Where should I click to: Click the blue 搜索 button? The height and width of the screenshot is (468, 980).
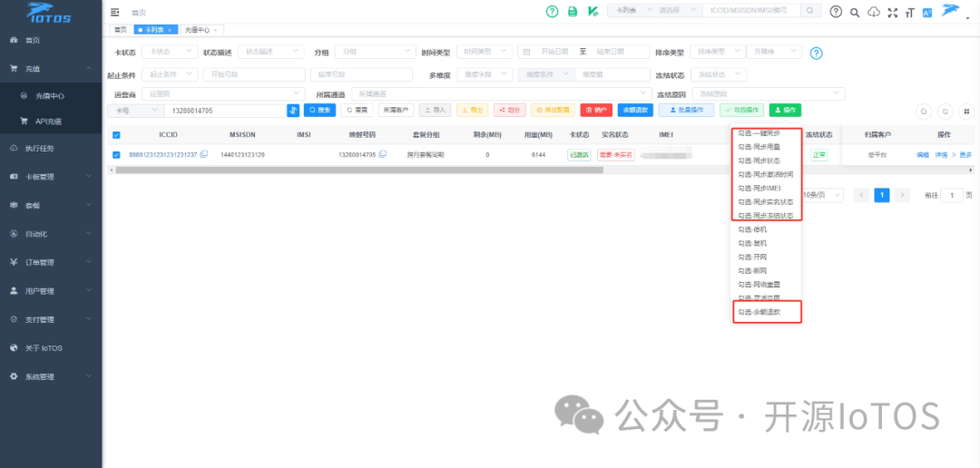pos(320,110)
